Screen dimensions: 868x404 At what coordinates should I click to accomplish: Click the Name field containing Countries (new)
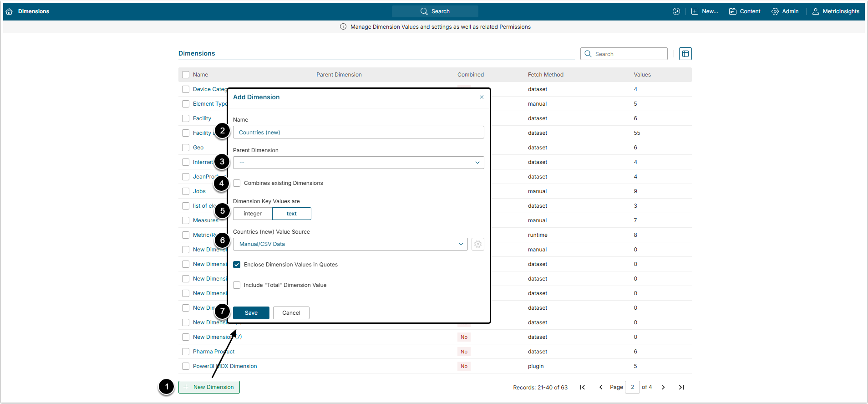coord(358,133)
